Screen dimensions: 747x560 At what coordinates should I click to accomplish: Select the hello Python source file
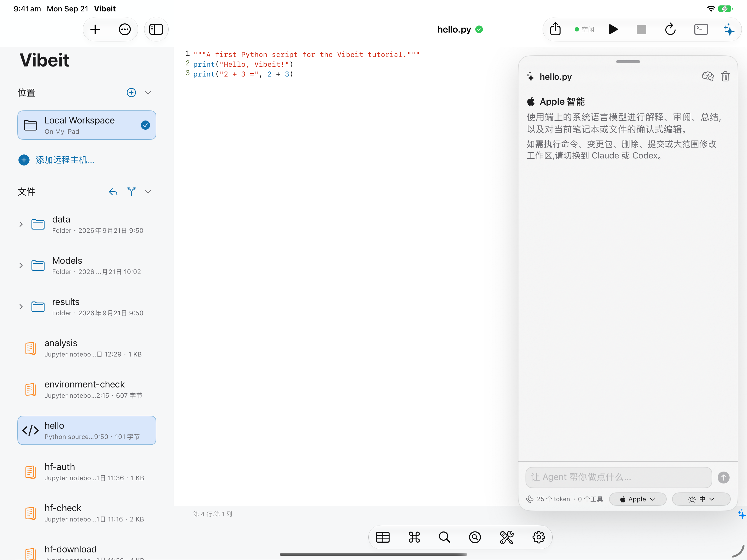[87, 430]
